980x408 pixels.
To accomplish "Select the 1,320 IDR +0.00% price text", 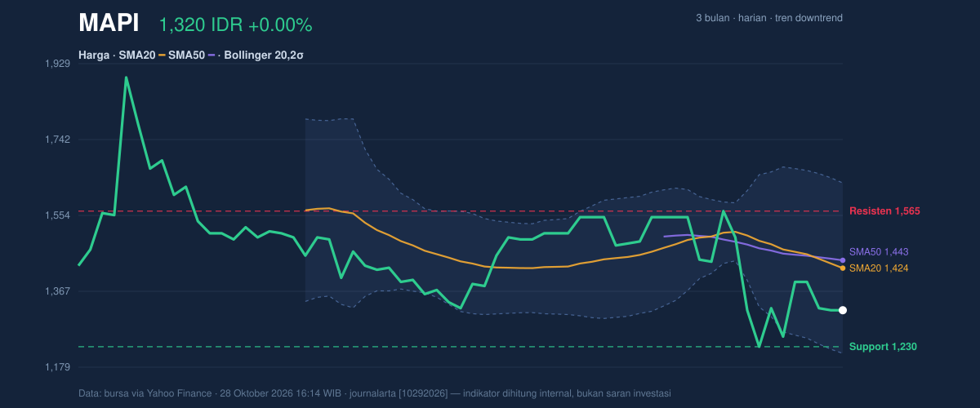I will (235, 25).
